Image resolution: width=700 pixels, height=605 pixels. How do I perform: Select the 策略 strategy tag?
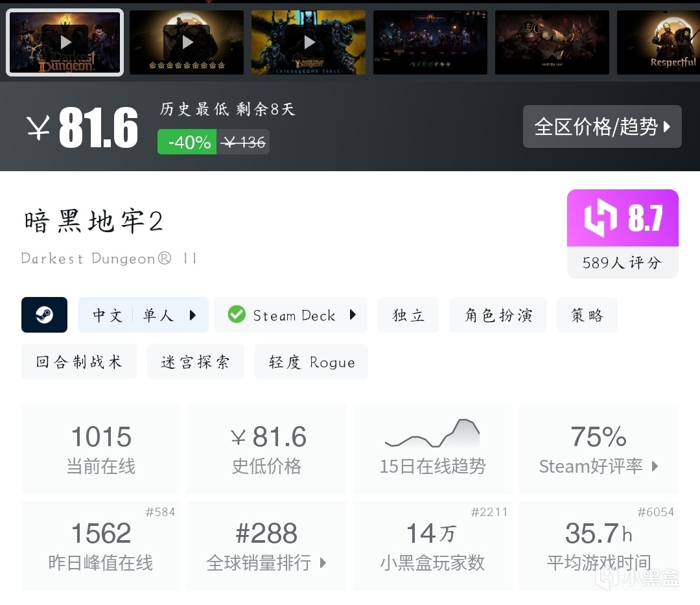click(x=587, y=314)
